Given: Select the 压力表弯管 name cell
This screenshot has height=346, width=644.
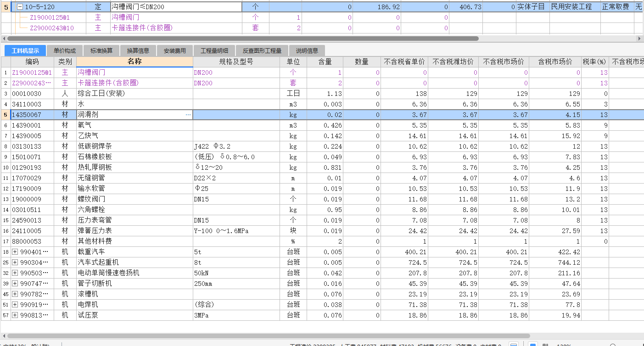Looking at the screenshot, I should point(134,220).
